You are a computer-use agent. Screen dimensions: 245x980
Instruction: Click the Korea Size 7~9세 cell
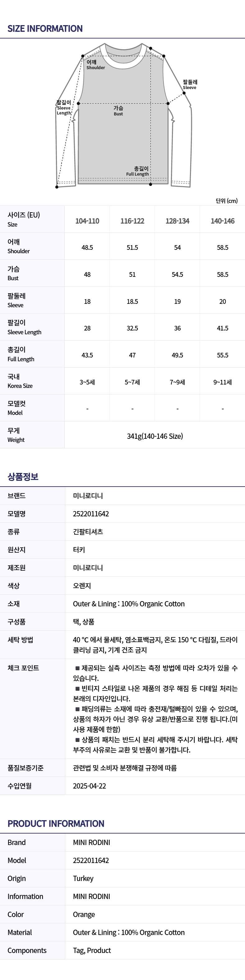coord(178,382)
